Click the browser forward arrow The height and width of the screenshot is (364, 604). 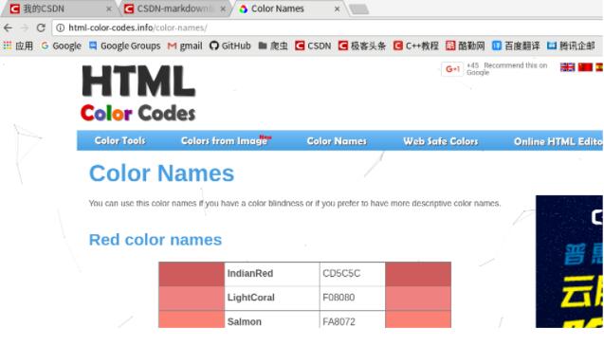point(25,27)
